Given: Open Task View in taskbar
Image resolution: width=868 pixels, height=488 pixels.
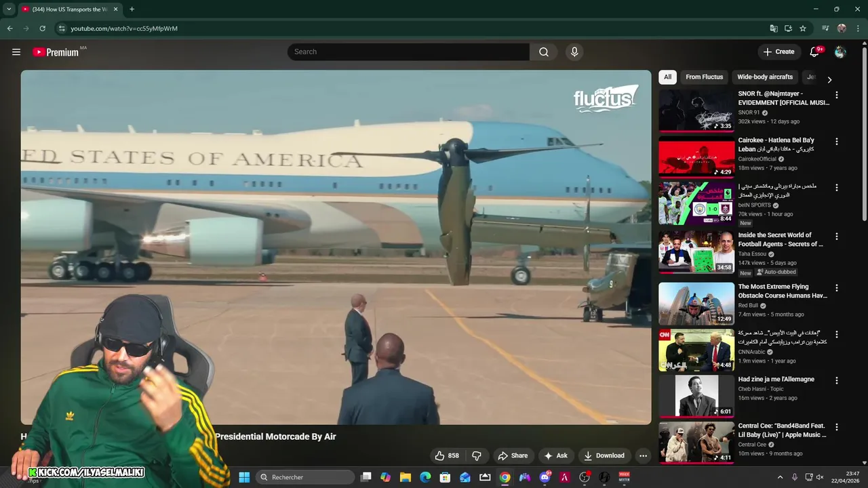Looking at the screenshot, I should [366, 477].
